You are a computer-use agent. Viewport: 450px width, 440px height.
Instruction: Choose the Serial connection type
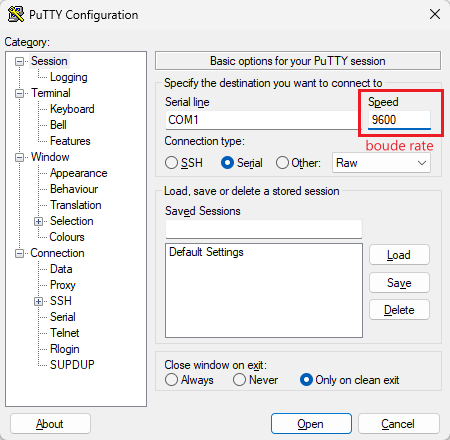coord(227,163)
